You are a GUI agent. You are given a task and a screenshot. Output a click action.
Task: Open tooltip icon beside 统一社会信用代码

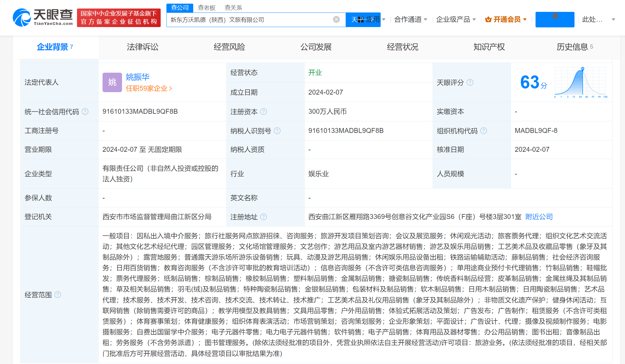pos(86,112)
